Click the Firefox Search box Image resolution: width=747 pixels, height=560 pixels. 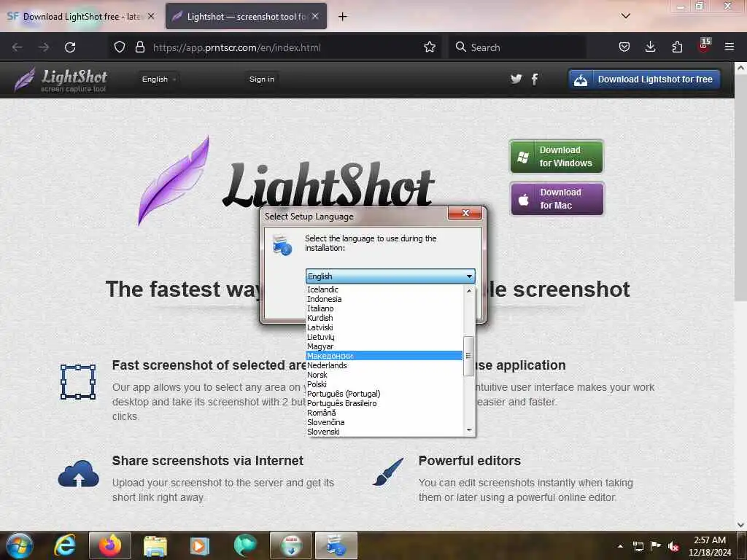518,47
